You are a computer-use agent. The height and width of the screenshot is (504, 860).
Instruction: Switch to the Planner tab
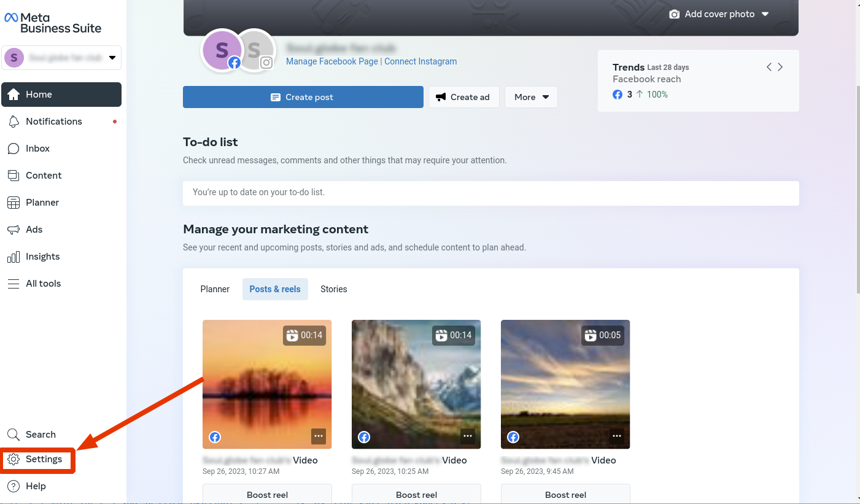point(215,289)
